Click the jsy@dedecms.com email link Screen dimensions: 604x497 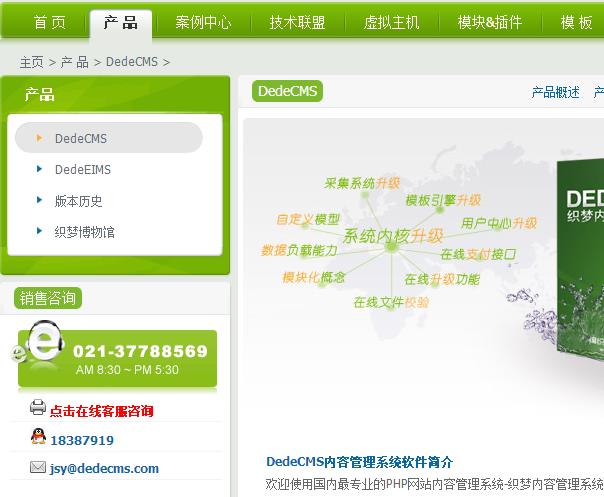(x=104, y=468)
